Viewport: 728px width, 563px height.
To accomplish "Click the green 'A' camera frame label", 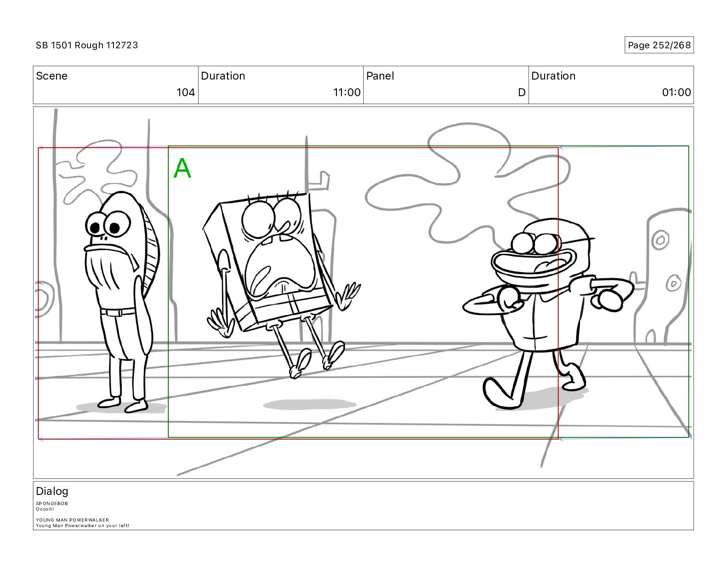I will click(182, 168).
